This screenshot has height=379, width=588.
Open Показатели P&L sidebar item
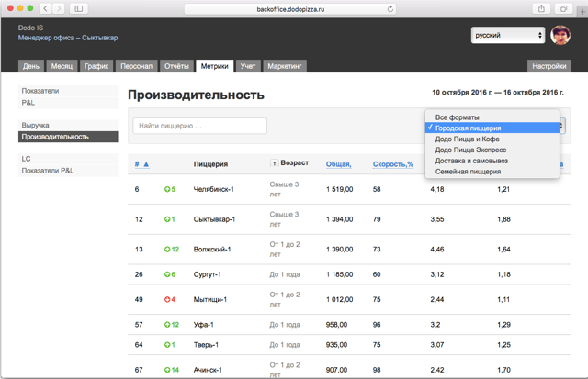point(68,171)
